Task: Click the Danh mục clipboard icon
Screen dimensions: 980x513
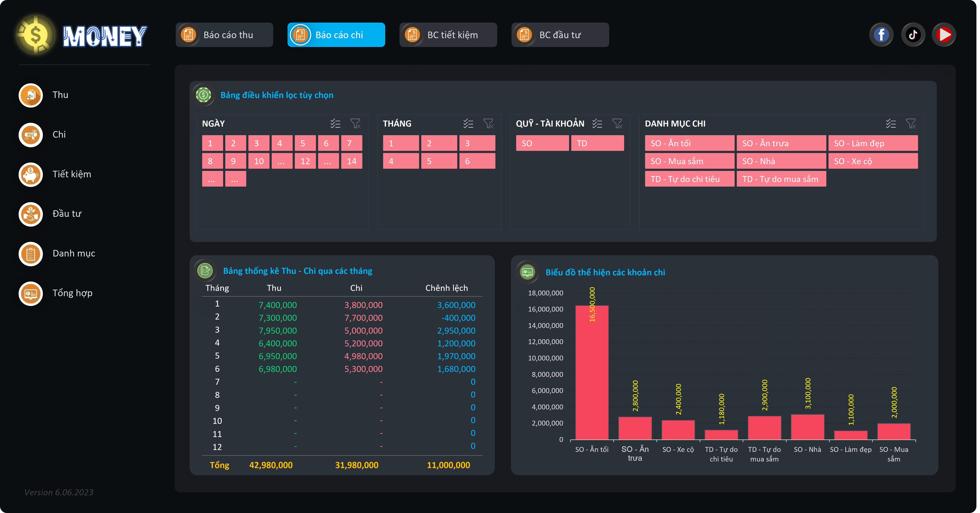Action: click(x=31, y=253)
